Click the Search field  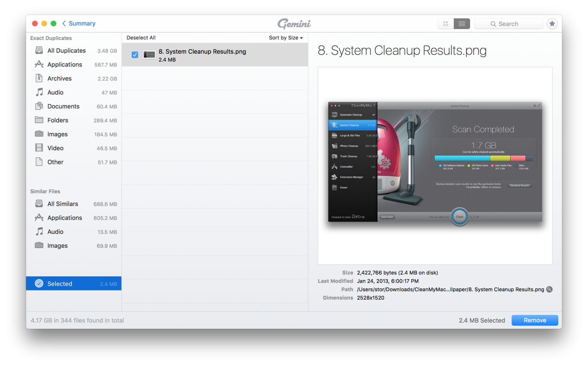(509, 24)
